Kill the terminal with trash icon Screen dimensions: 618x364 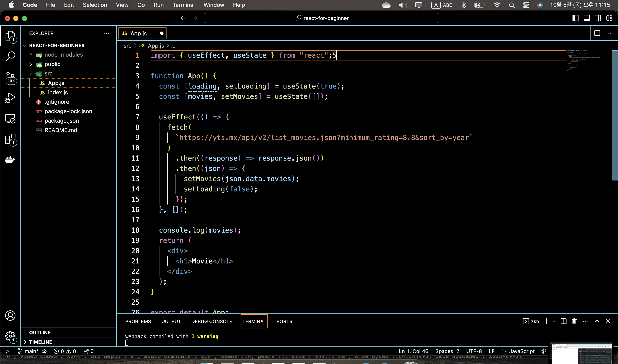574,321
